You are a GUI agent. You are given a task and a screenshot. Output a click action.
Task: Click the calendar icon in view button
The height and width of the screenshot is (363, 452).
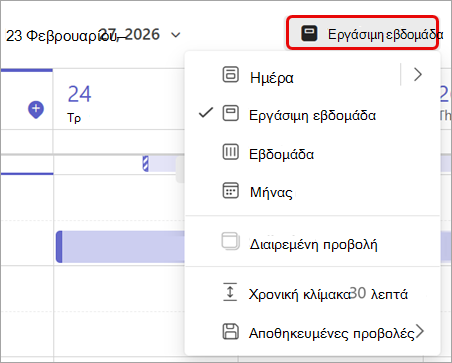click(309, 34)
